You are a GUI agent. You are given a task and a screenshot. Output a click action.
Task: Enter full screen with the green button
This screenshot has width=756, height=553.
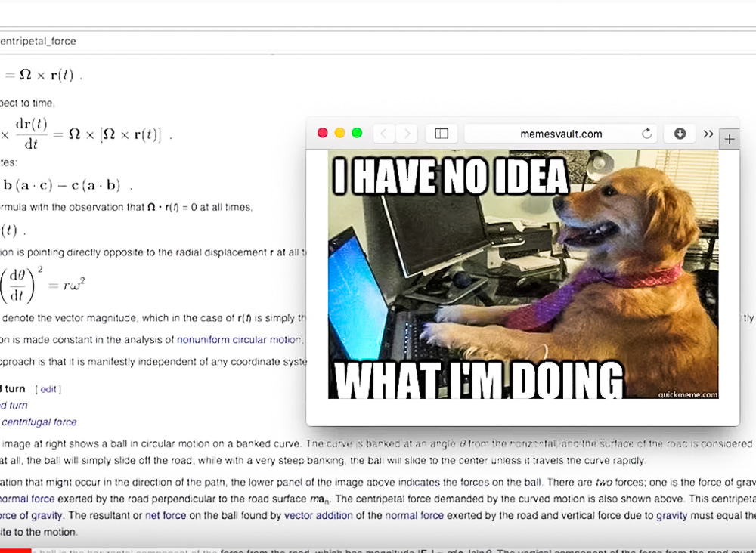click(357, 133)
